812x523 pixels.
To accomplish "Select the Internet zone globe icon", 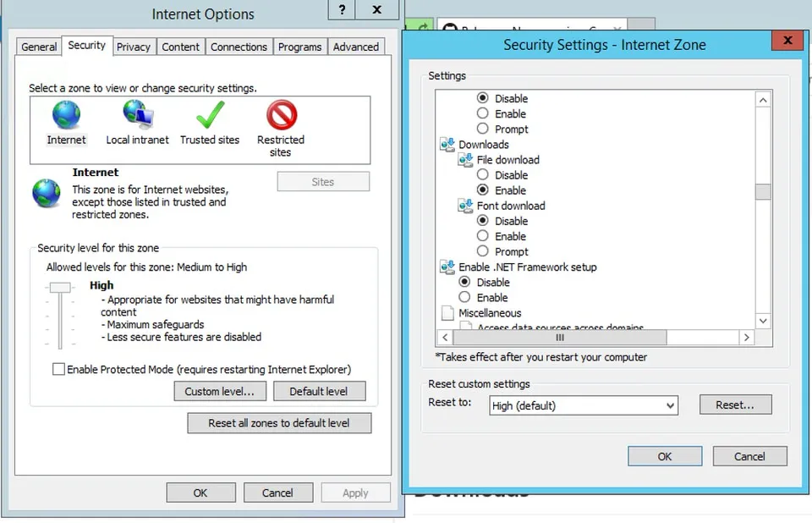I will point(66,116).
